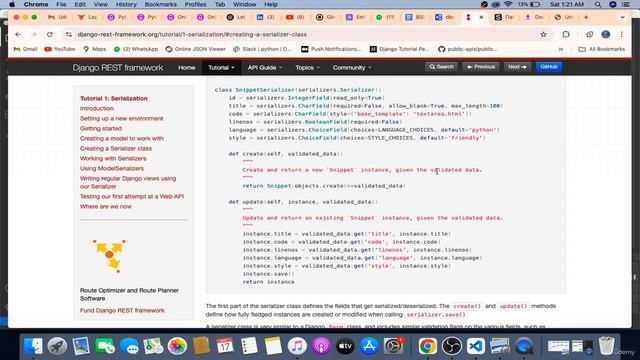Viewport: 640px width, 360px height.
Task: Open Spotlight search in the menu bar
Action: coord(598,4)
